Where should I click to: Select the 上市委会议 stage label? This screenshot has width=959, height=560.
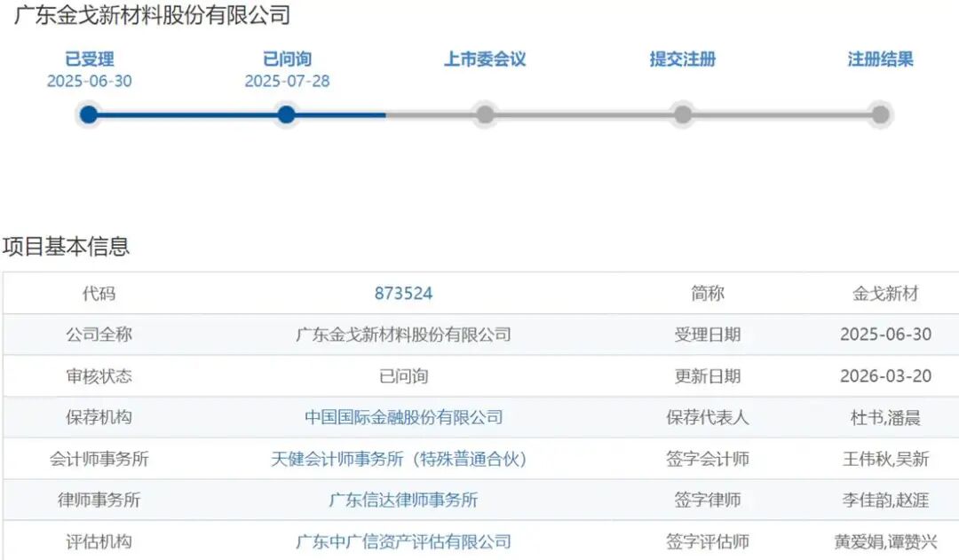(485, 59)
